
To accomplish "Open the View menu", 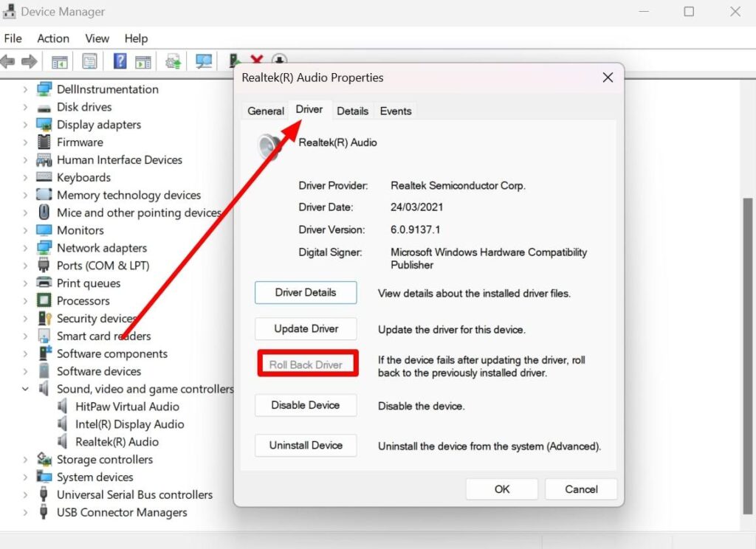I will (97, 38).
